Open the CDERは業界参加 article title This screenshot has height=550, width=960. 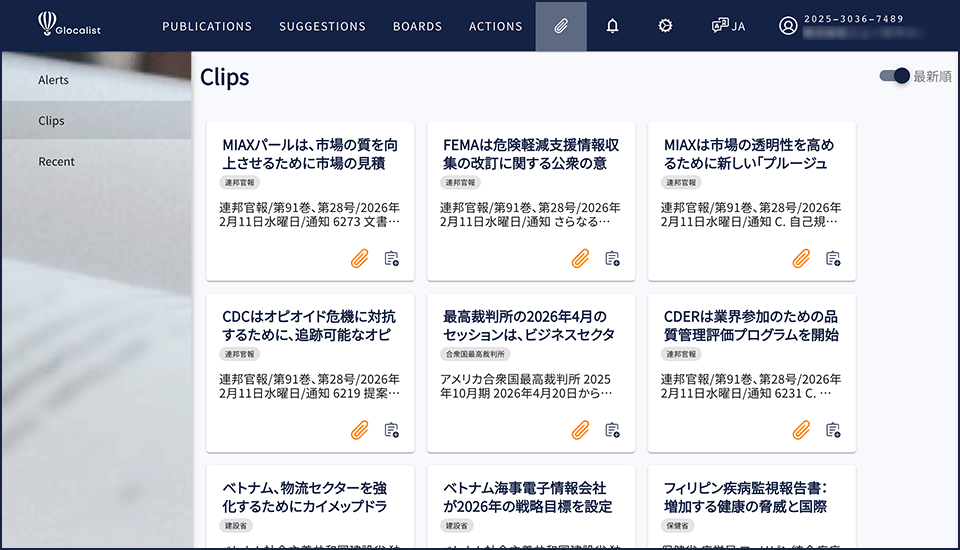(x=751, y=325)
